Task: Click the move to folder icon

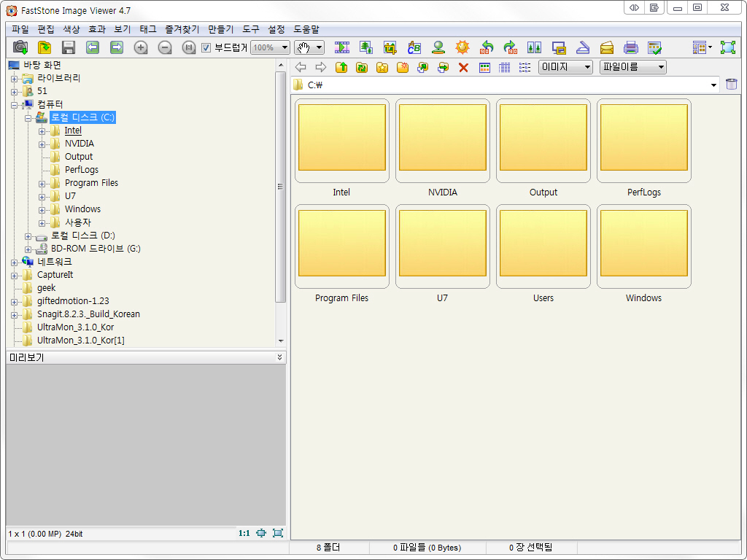Action: tap(443, 67)
